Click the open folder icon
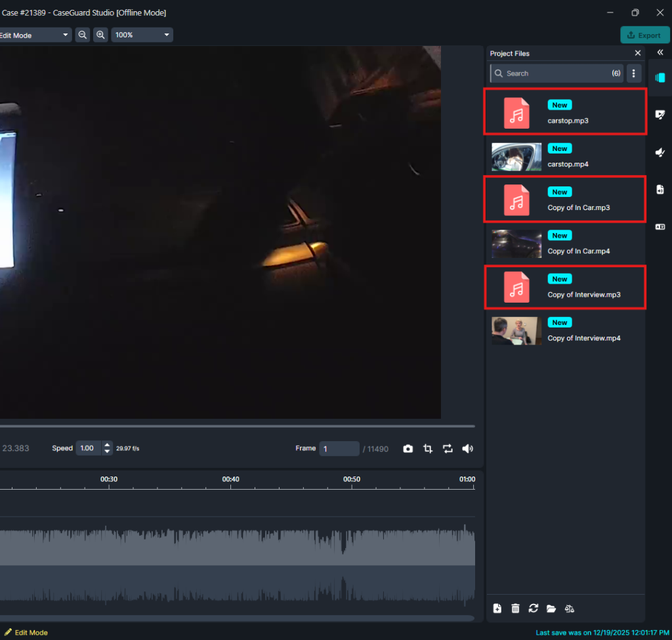 click(551, 608)
